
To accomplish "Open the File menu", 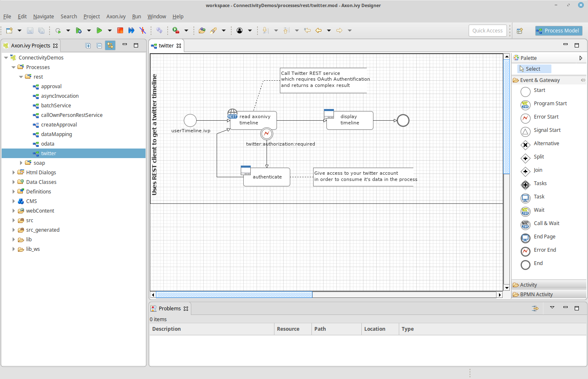I will [x=7, y=17].
